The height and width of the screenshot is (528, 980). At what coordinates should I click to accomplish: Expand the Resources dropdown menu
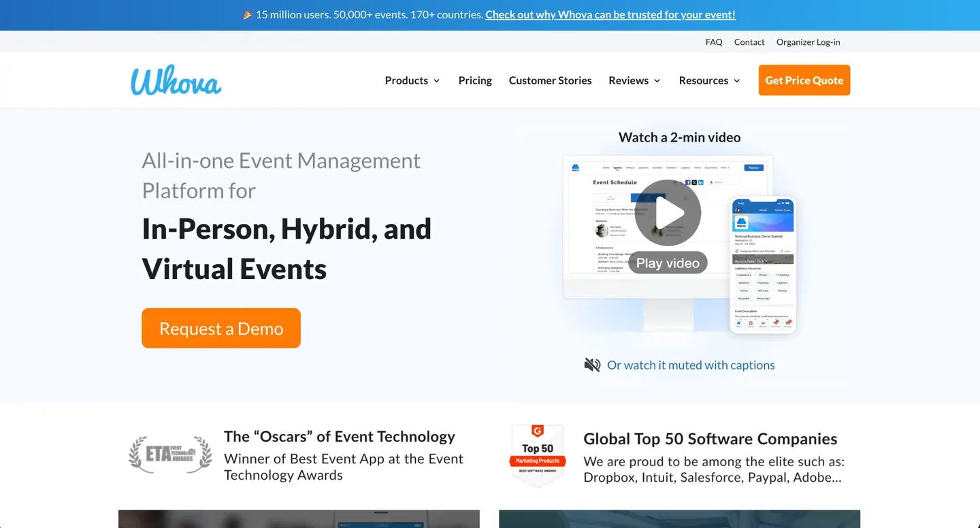(710, 80)
